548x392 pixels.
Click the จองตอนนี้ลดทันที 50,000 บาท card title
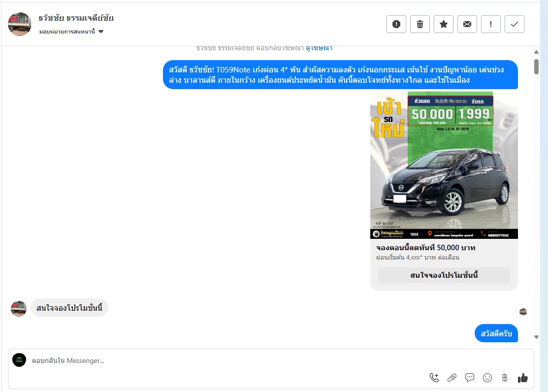click(426, 248)
